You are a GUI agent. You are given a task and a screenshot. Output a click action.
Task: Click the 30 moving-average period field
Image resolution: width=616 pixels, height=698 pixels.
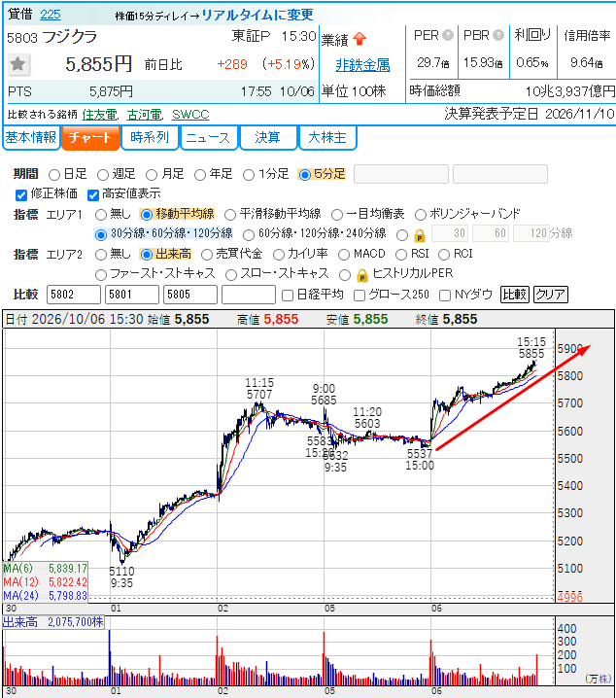pos(450,233)
